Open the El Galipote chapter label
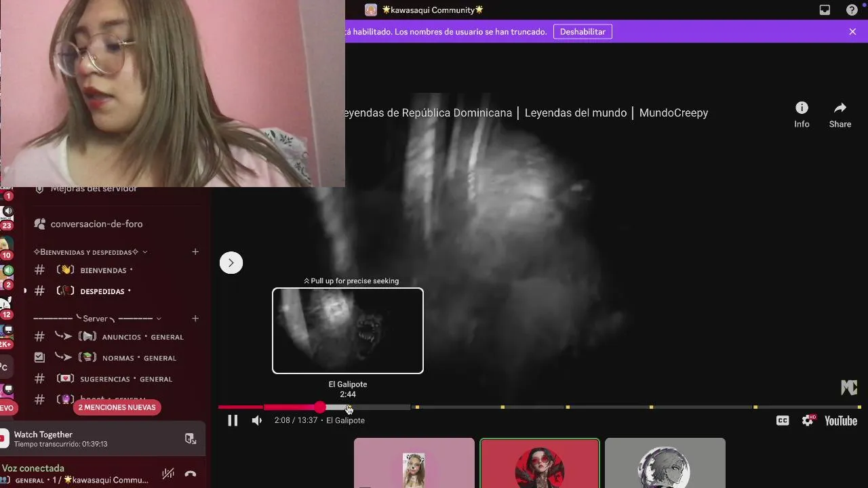Screen dimensions: 868x488 point(345,420)
